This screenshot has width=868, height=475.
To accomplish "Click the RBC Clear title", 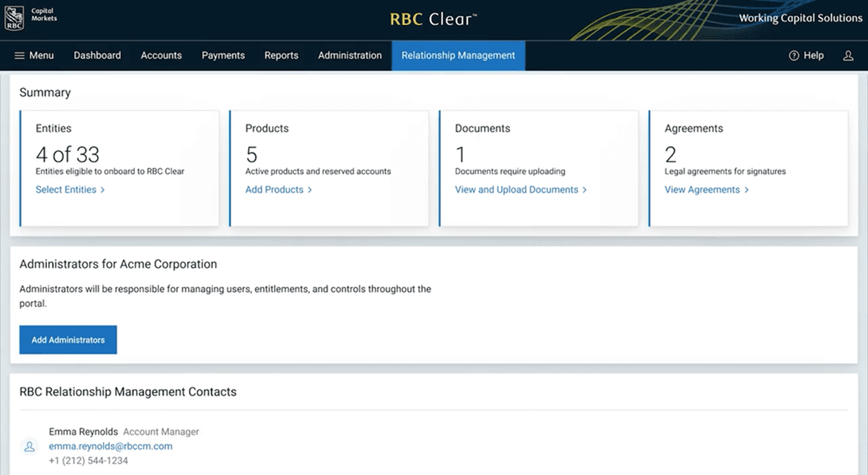I will pyautogui.click(x=433, y=19).
